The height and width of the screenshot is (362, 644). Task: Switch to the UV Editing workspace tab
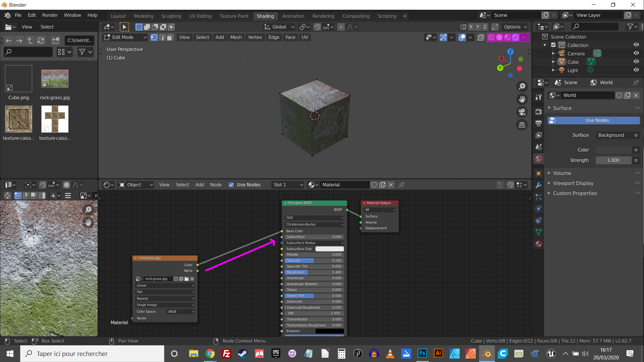(200, 16)
